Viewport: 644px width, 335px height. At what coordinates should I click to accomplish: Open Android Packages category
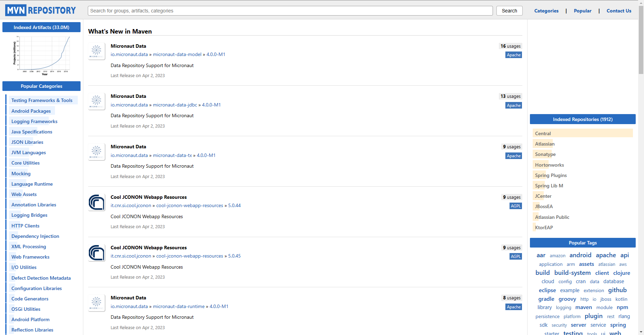(x=31, y=111)
